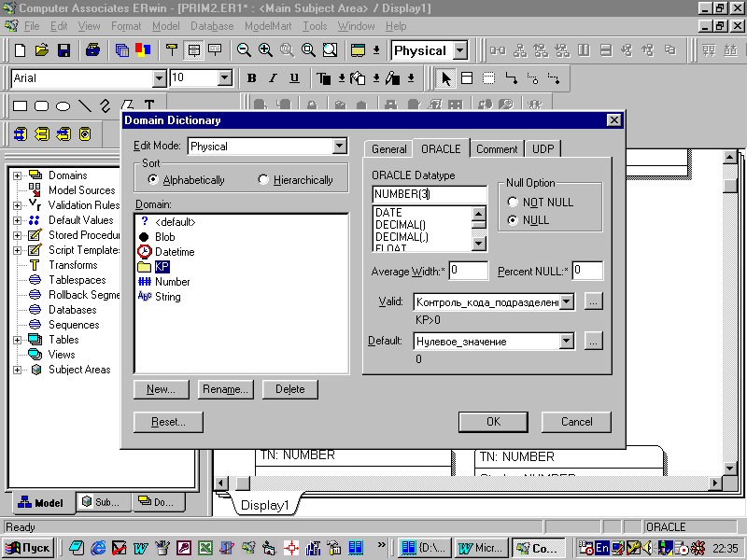
Task: Click the Rename... button
Action: (225, 389)
